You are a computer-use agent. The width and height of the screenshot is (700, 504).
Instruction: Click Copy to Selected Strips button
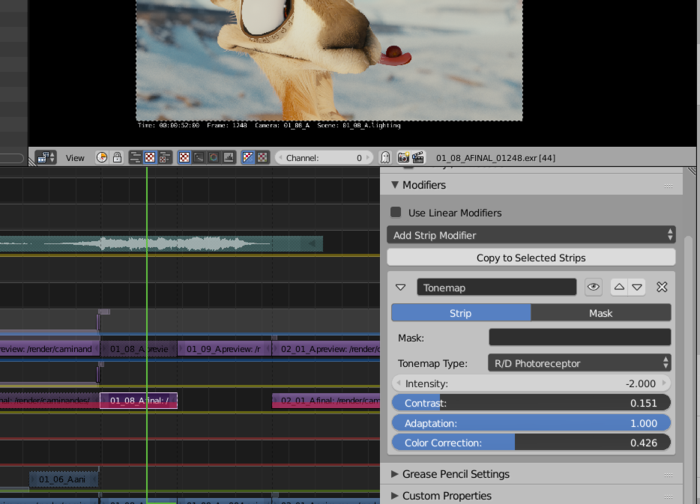pyautogui.click(x=530, y=258)
